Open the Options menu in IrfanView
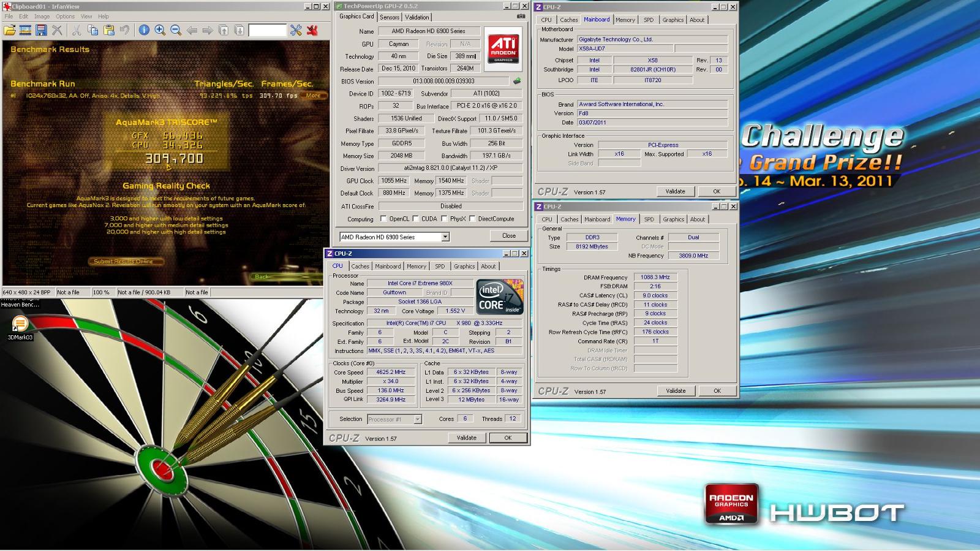This screenshot has width=980, height=551. tap(65, 17)
